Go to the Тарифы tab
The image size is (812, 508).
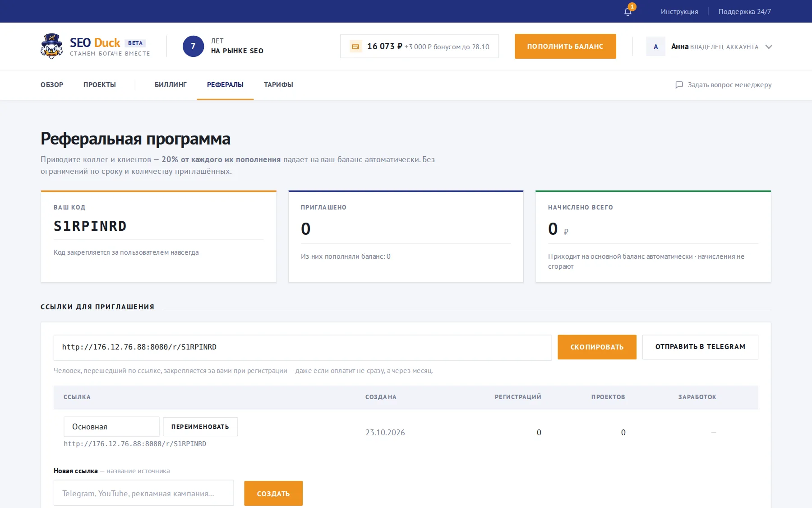click(x=278, y=85)
